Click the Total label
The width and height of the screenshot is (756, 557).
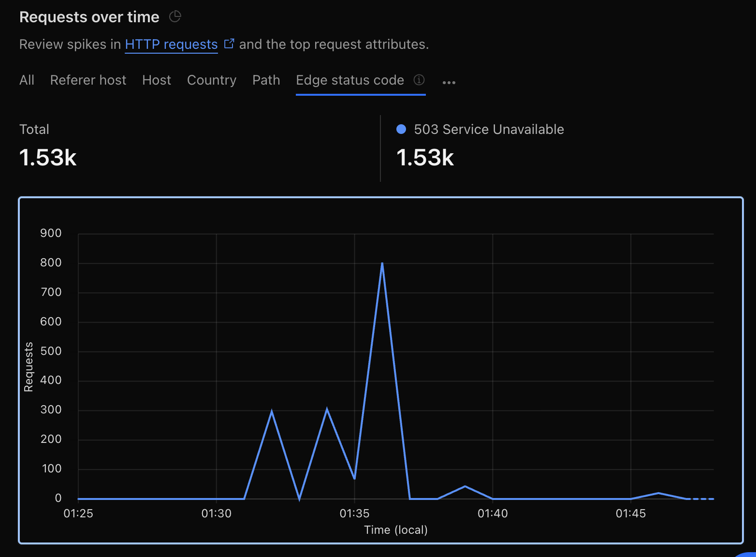pos(34,130)
